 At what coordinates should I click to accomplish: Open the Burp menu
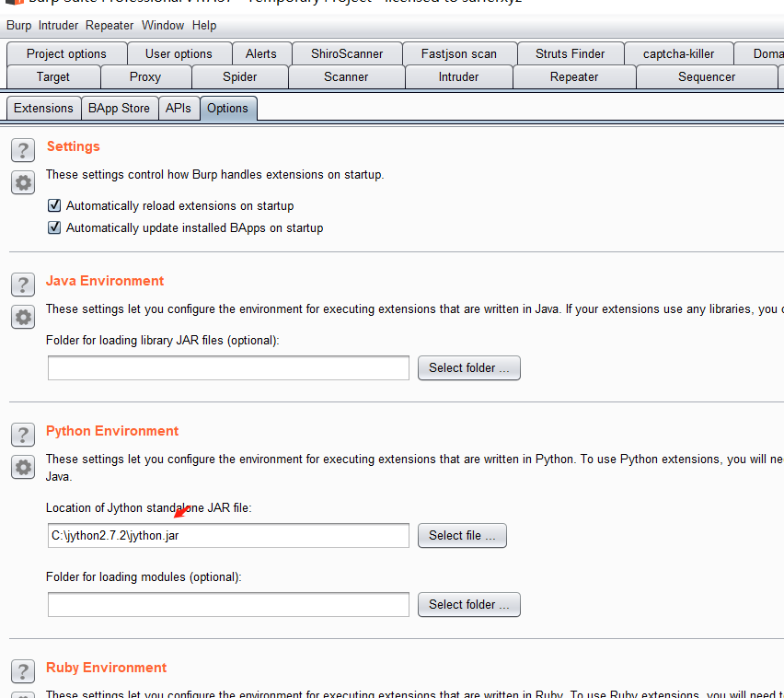pos(19,26)
